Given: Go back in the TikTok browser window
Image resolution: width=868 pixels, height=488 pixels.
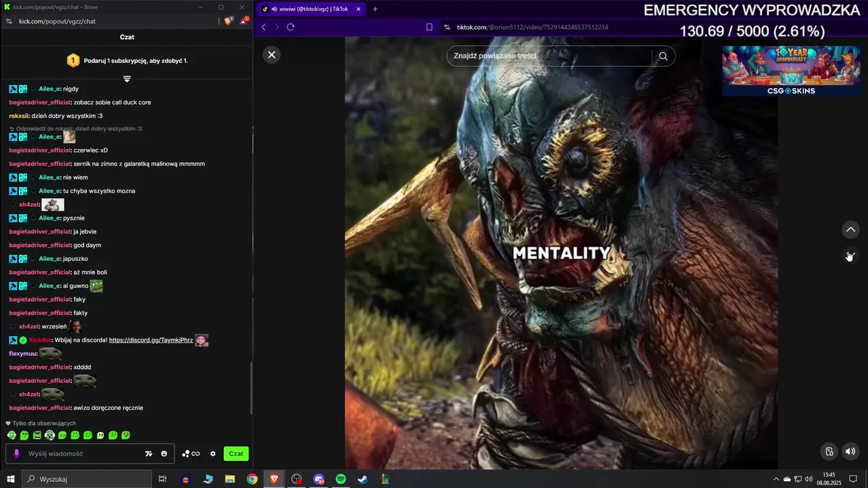Looking at the screenshot, I should 264,27.
